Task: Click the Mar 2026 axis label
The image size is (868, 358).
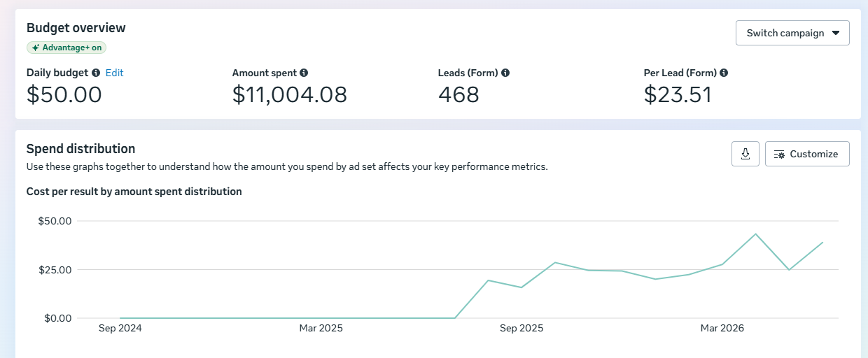Action: (722, 328)
